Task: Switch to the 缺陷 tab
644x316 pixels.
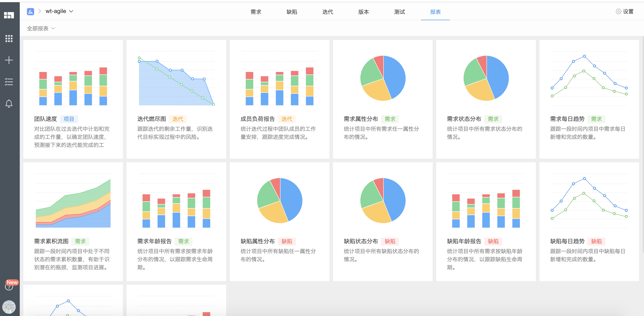Action: point(292,12)
